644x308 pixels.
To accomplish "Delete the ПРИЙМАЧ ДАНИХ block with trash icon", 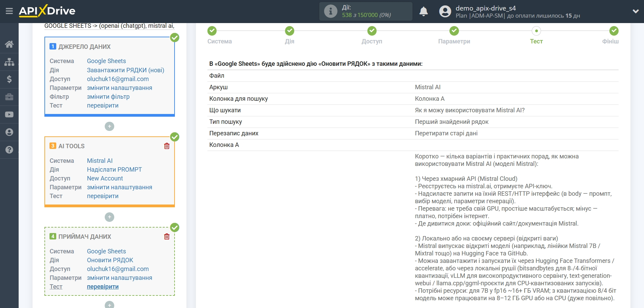I will (167, 236).
